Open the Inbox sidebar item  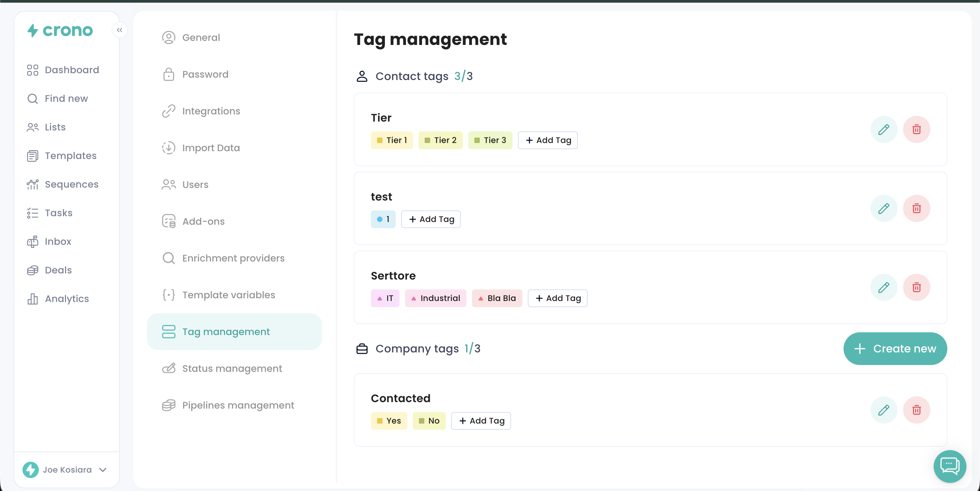(58, 241)
